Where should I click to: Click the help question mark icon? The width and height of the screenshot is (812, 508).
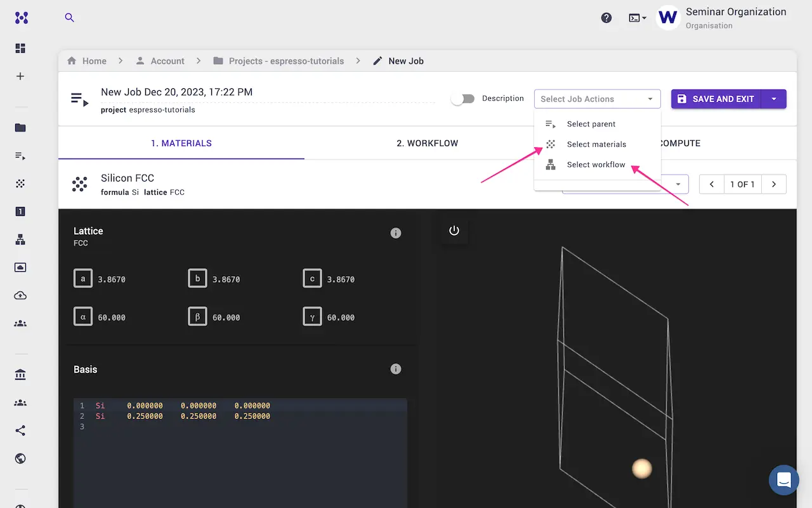point(606,18)
